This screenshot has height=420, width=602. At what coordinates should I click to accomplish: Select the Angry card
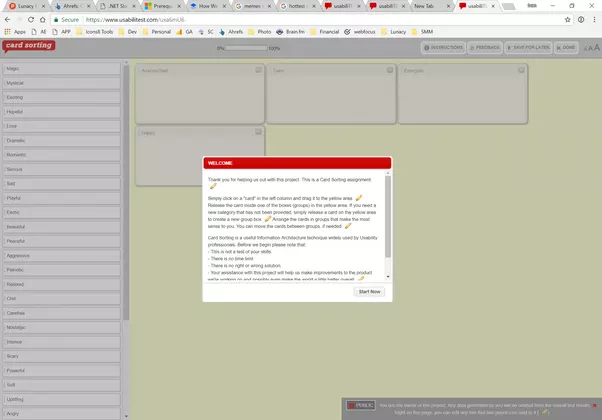point(61,414)
